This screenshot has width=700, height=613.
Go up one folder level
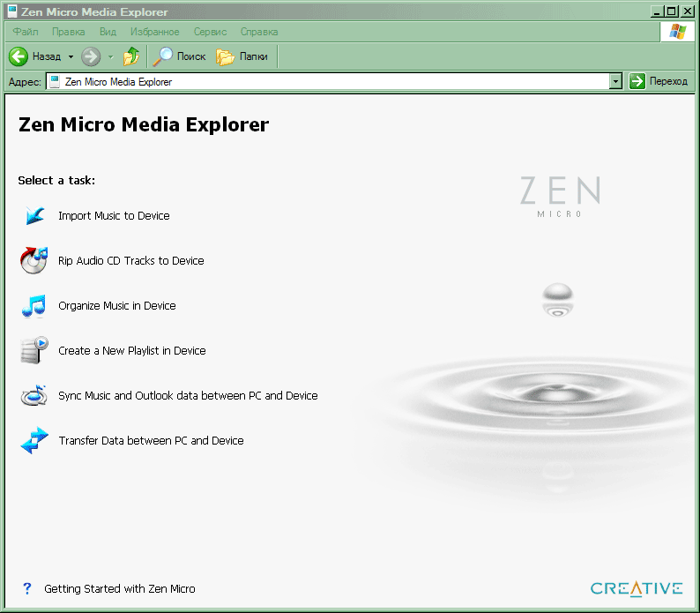tap(130, 56)
